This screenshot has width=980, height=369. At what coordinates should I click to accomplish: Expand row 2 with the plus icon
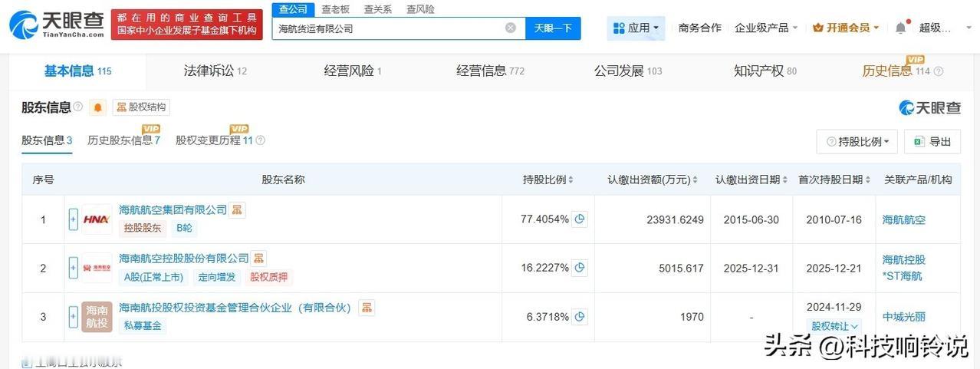point(74,268)
